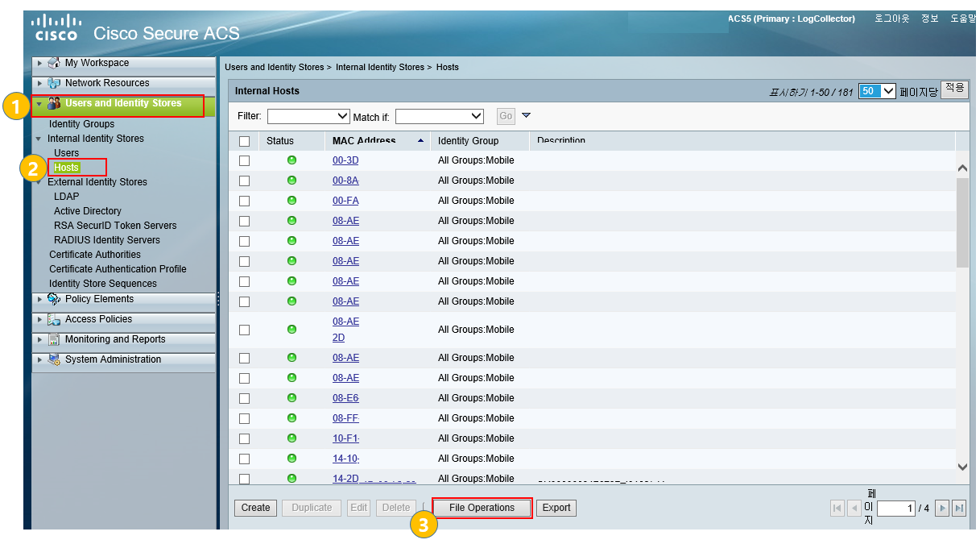Check the box for host 00-3D
Image resolution: width=980 pixels, height=544 pixels.
[x=244, y=160]
